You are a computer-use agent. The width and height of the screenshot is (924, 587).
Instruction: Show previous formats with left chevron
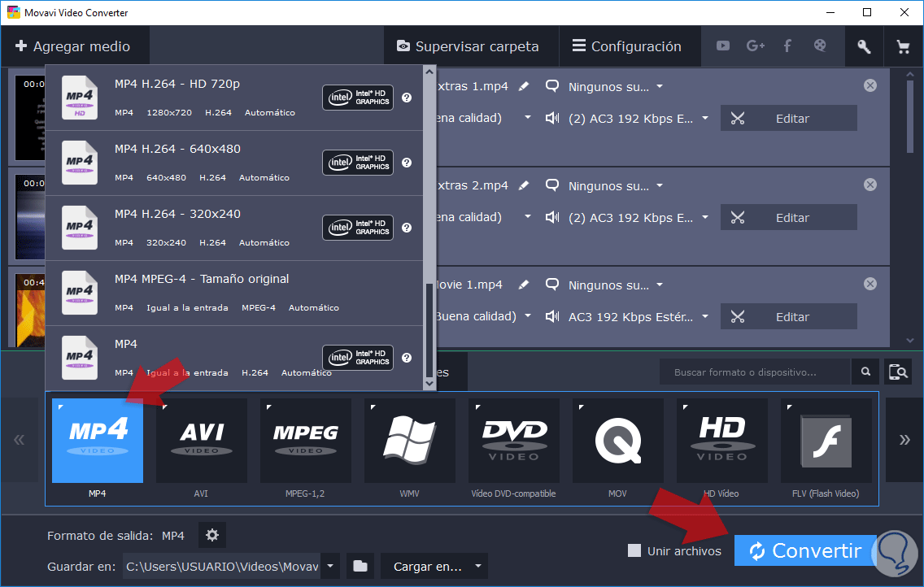pos(20,440)
